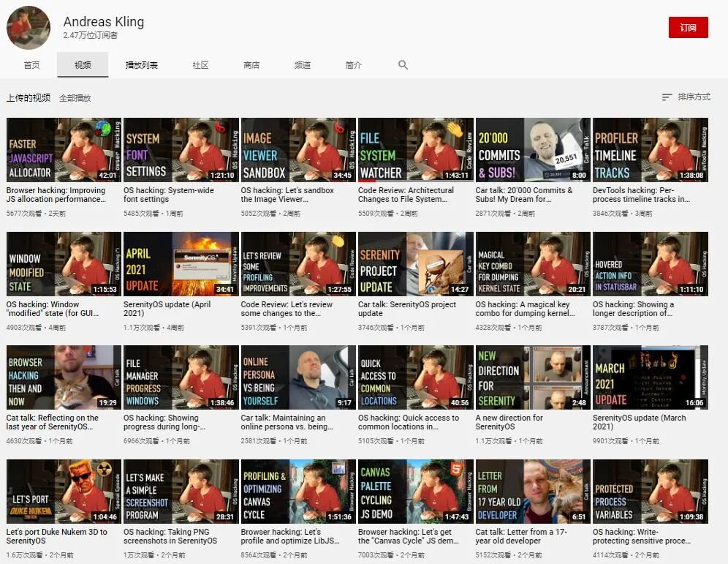This screenshot has width=728, height=564.
Task: Open title 'Cat talk: Reflecting on the last year'
Action: (53, 422)
